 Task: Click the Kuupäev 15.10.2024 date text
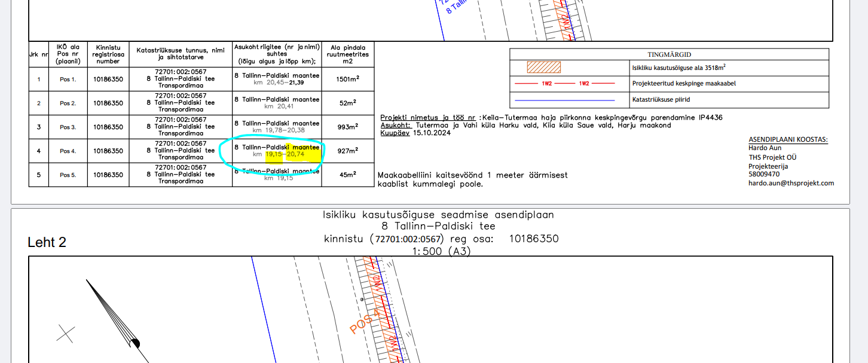(415, 133)
